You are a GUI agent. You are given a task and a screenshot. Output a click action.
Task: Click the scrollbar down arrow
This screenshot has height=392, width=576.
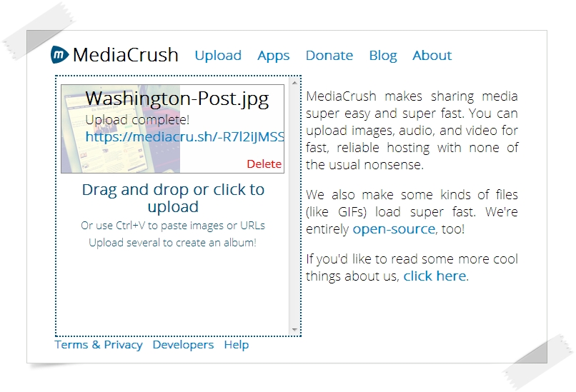tap(294, 330)
